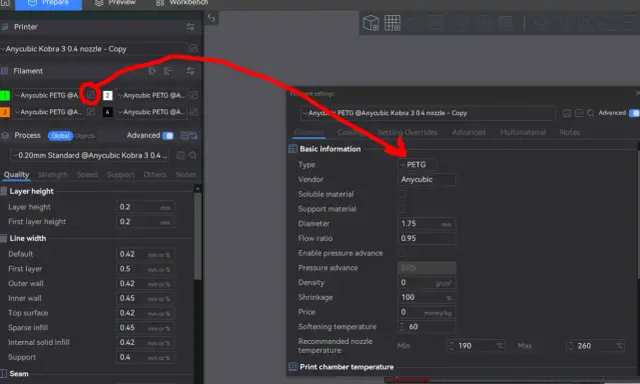
Task: Open printer settings icon next to Printer header
Action: (190, 27)
